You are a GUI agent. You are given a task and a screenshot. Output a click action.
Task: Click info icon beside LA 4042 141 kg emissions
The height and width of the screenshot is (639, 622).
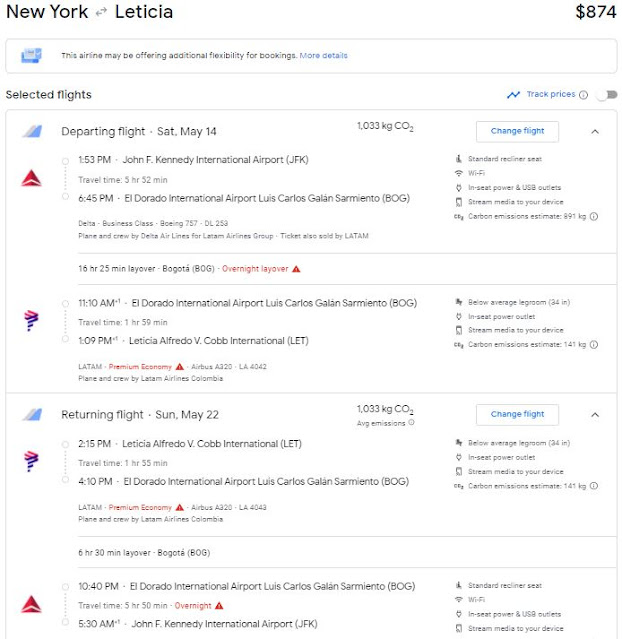[x=594, y=345]
